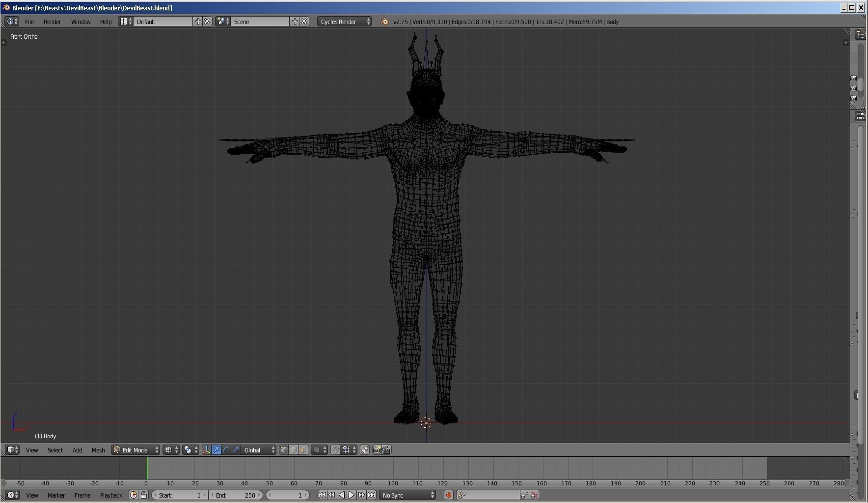The image size is (868, 503).
Task: Jump to the next keyframe
Action: coord(361,495)
